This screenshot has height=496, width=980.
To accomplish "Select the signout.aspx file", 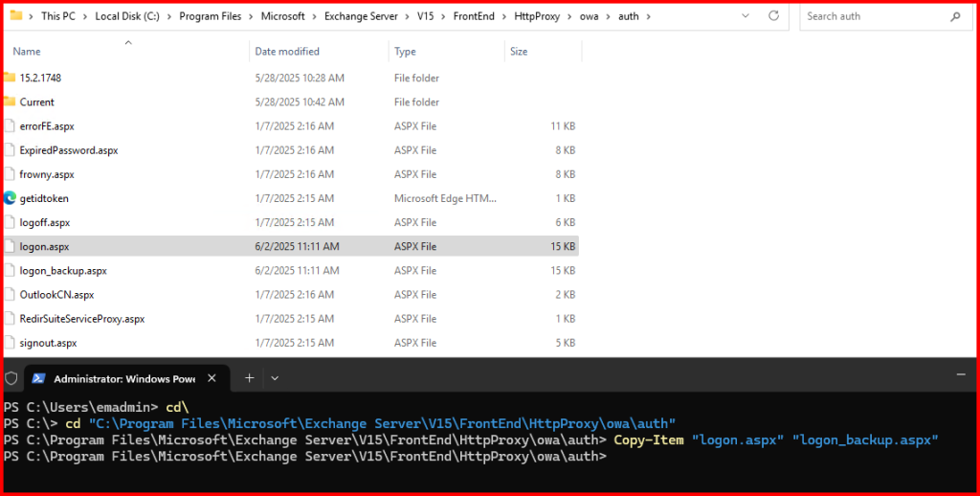I will point(48,343).
